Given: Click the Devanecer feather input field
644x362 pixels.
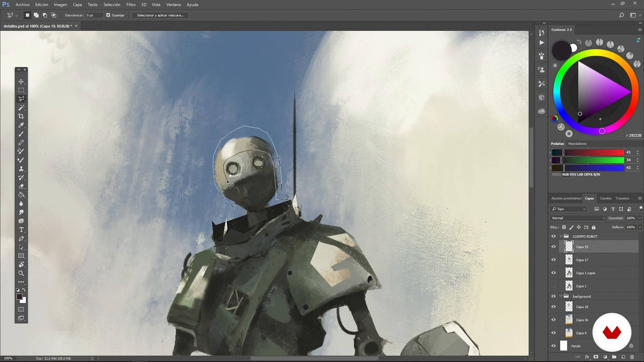Looking at the screenshot, I should (x=94, y=15).
